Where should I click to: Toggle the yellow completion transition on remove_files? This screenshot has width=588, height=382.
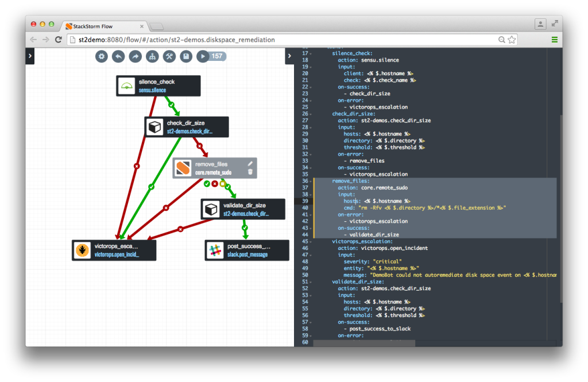(222, 184)
